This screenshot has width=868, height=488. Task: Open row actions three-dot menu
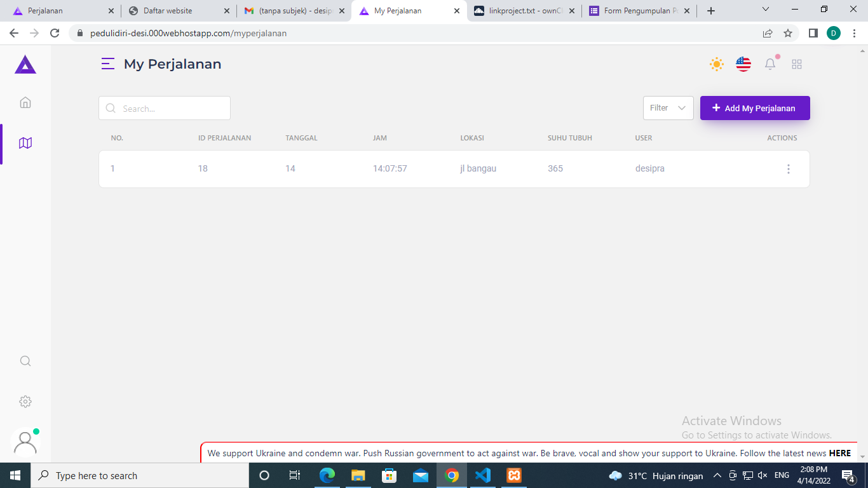(x=789, y=169)
